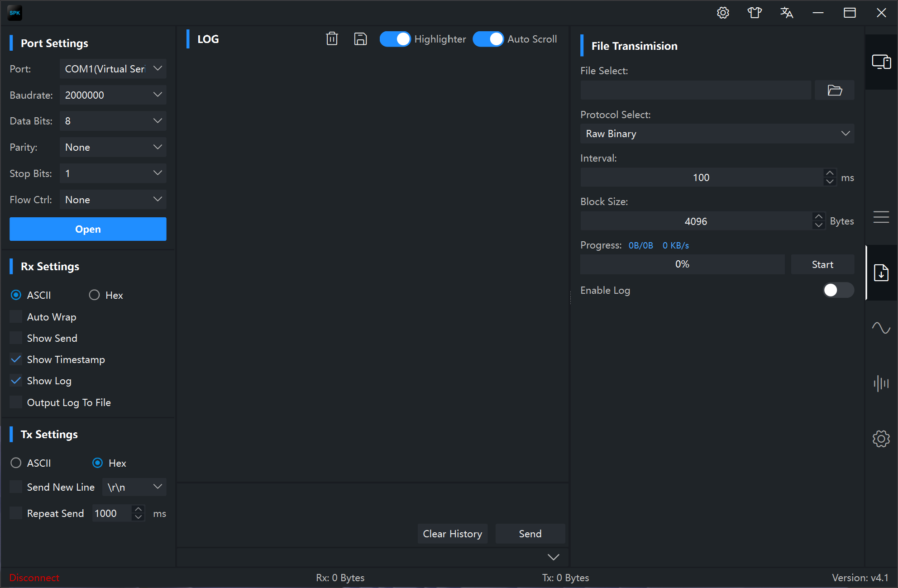Uncheck Show Log
The width and height of the screenshot is (898, 588).
point(16,381)
